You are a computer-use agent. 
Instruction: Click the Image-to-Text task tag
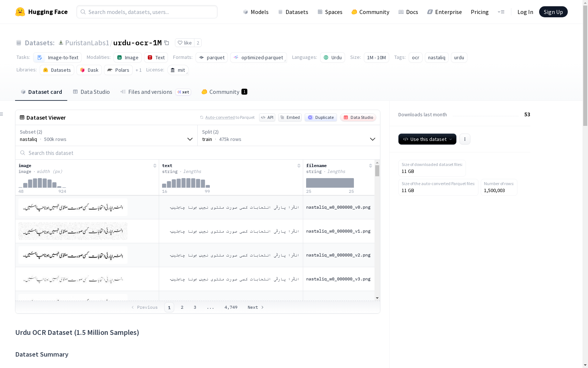(x=57, y=57)
